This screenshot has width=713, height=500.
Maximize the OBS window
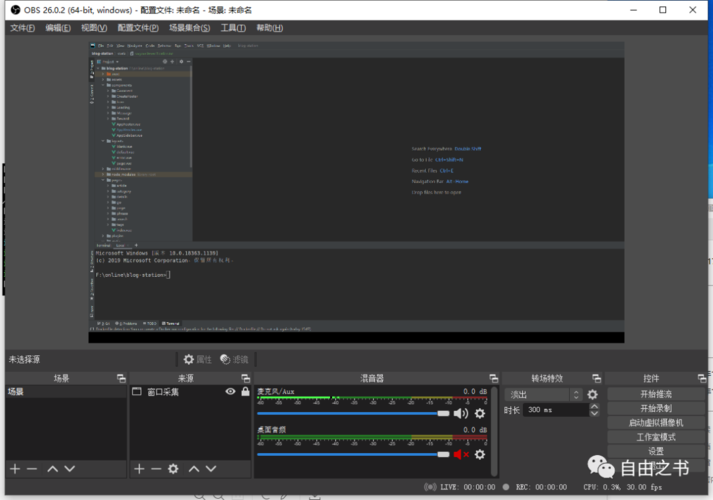point(663,10)
